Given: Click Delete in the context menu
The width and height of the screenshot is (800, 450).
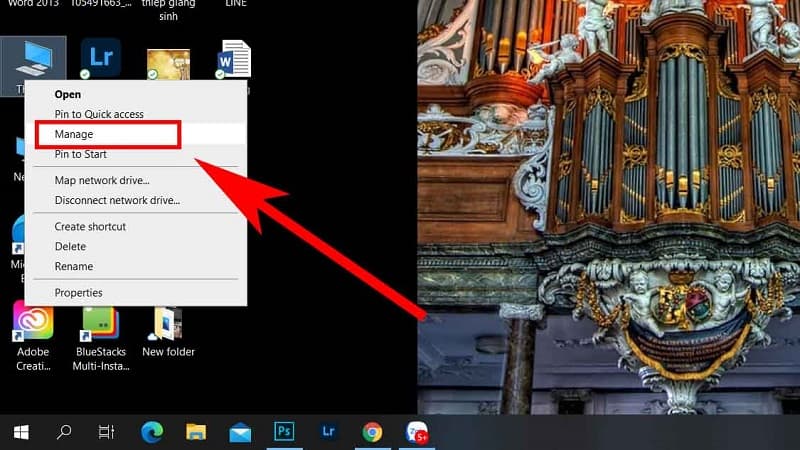Looking at the screenshot, I should coord(70,247).
